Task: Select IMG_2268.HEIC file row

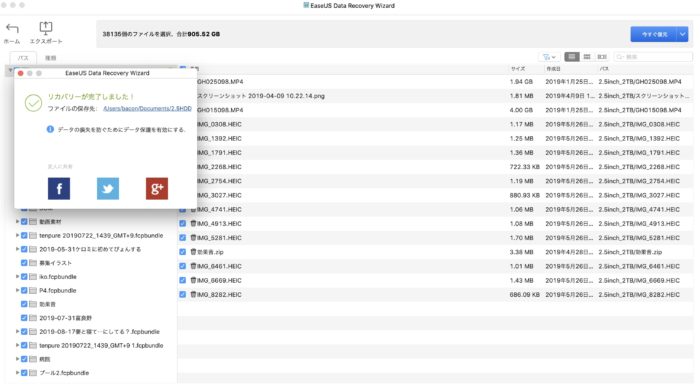Action: point(436,167)
